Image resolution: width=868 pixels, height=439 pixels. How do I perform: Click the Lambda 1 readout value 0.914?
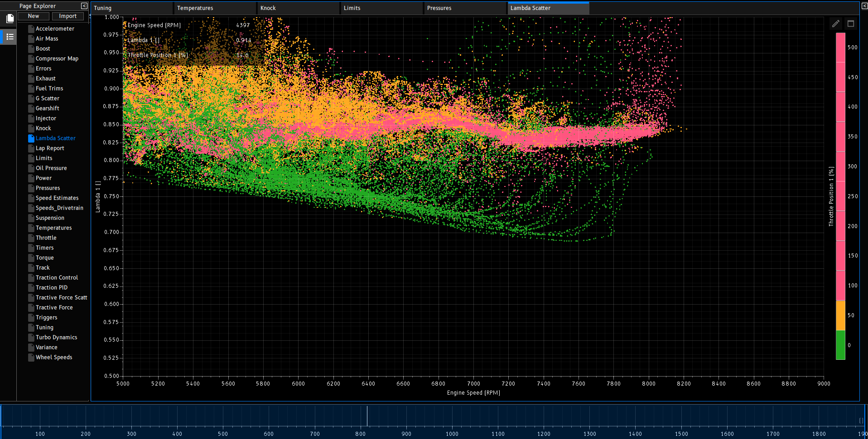click(243, 40)
